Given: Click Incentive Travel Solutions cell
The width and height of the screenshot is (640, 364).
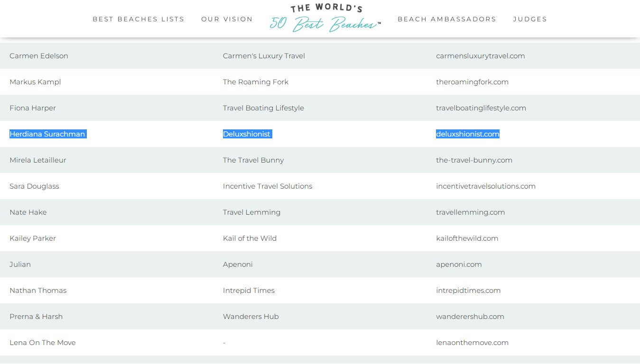Looking at the screenshot, I should (268, 186).
